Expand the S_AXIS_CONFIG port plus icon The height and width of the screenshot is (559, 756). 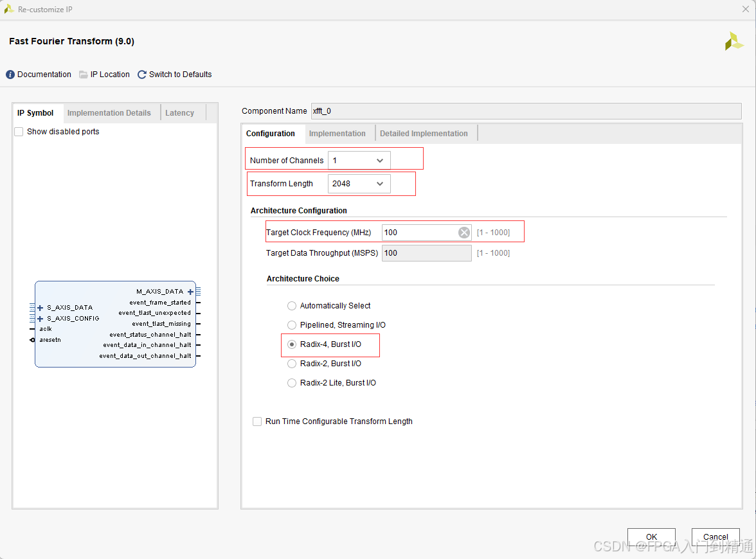(x=40, y=319)
